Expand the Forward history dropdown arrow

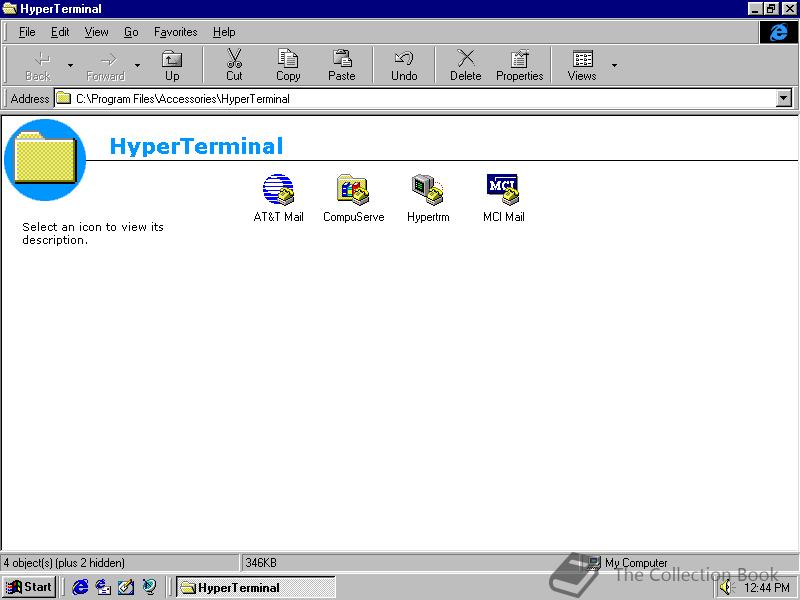click(137, 66)
